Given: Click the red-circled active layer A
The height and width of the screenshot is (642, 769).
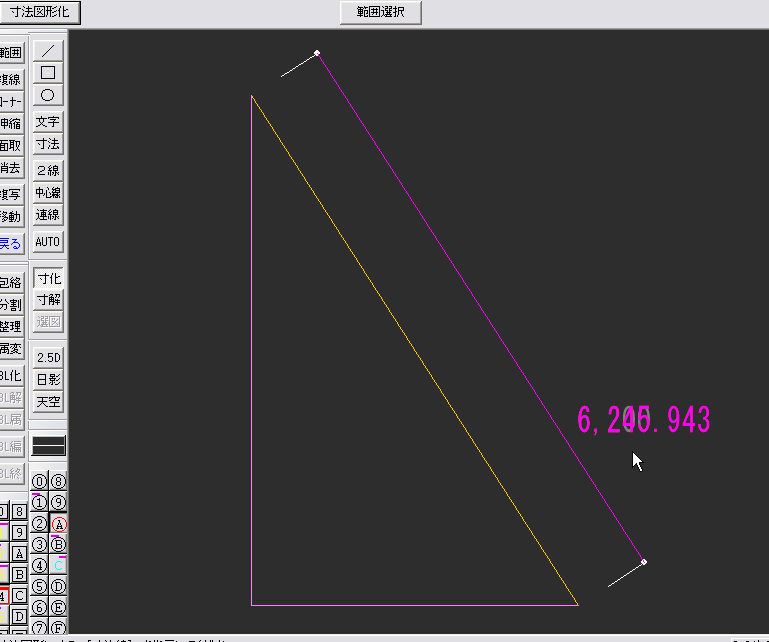Looking at the screenshot, I should pos(58,524).
